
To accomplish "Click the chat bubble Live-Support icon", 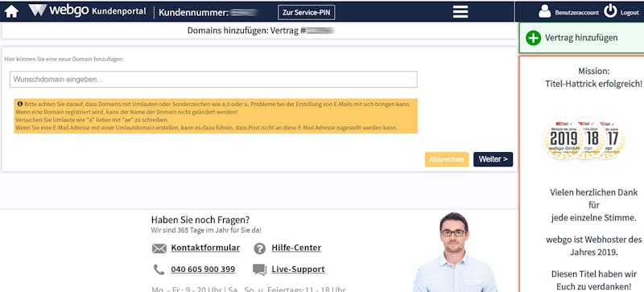I will click(x=259, y=269).
